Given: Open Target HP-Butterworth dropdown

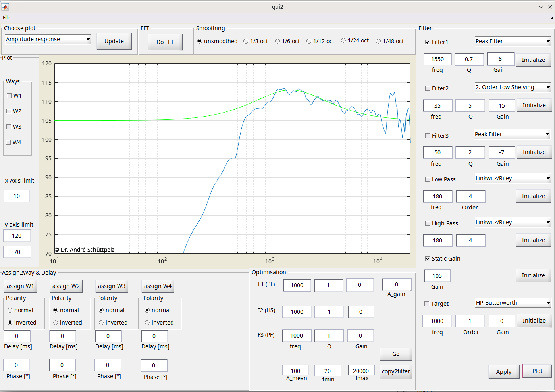Looking at the screenshot, I should (513, 303).
